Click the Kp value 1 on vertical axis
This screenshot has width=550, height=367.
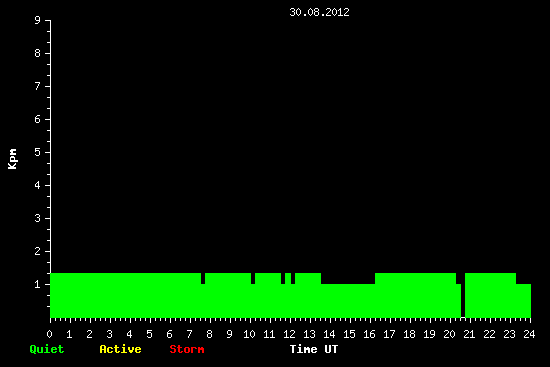coord(38,284)
